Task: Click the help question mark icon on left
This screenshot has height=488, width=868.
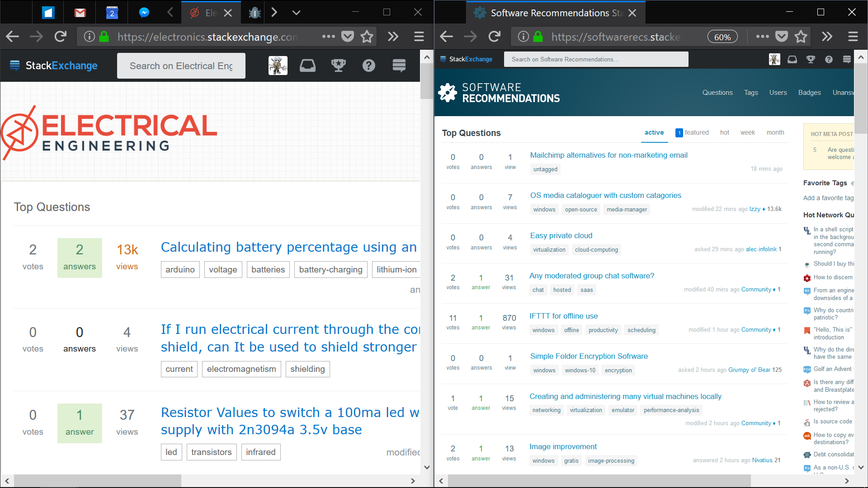Action: [x=368, y=66]
